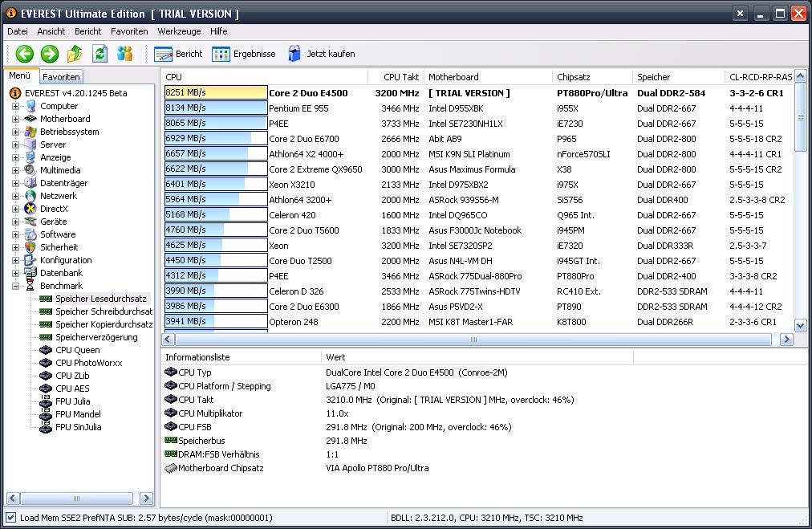
Task: Select the Software icon in tree
Action: [x=31, y=234]
